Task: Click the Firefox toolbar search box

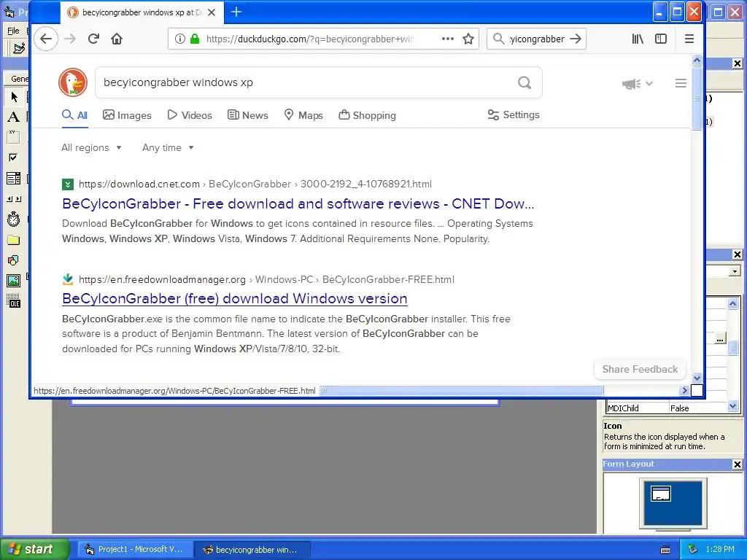Action: click(x=536, y=39)
